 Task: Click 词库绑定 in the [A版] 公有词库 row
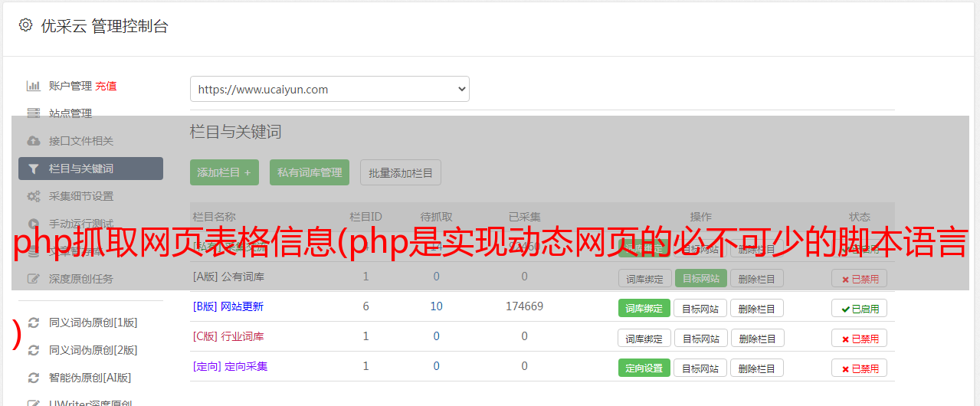[644, 278]
